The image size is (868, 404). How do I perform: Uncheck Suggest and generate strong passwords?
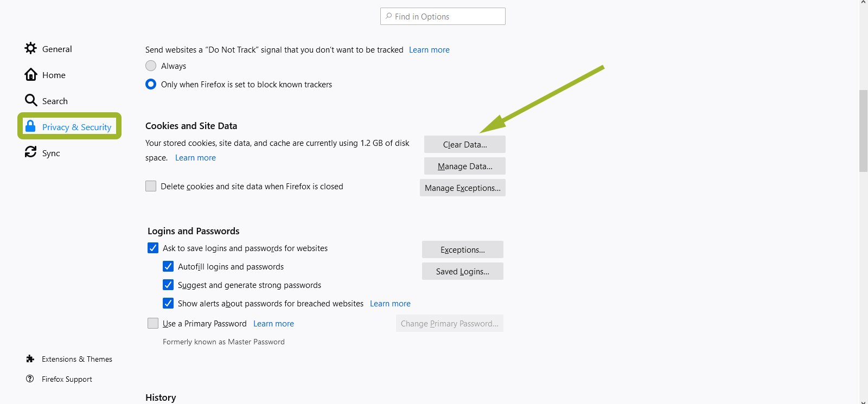[x=168, y=285]
